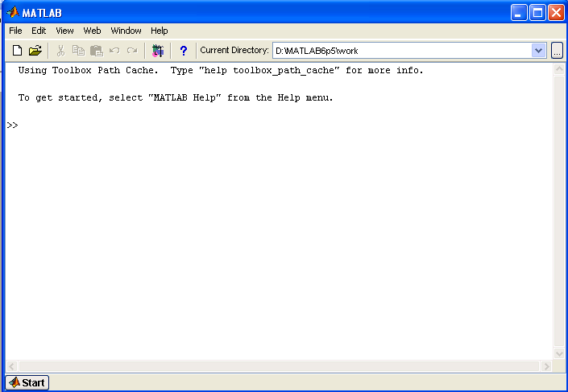This screenshot has height=392, width=568.
Task: Click the MATLAB Start button
Action: [x=27, y=382]
